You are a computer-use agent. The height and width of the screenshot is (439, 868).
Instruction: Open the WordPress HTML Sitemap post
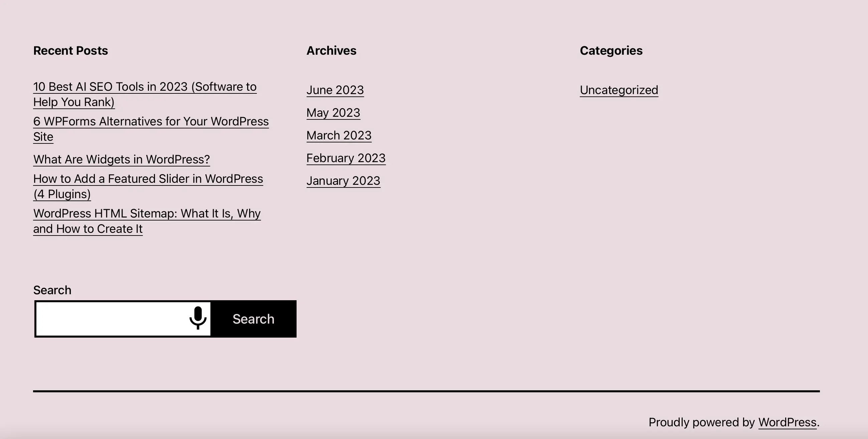point(147,221)
